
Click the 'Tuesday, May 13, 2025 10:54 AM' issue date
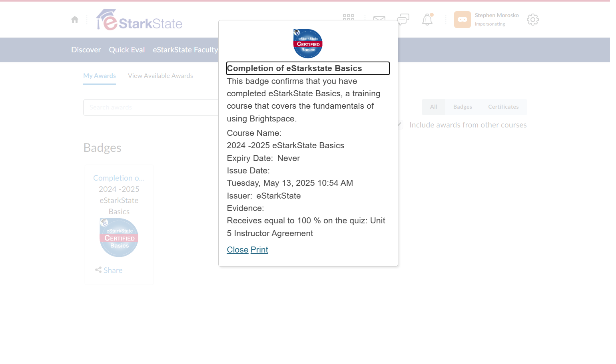tap(290, 183)
